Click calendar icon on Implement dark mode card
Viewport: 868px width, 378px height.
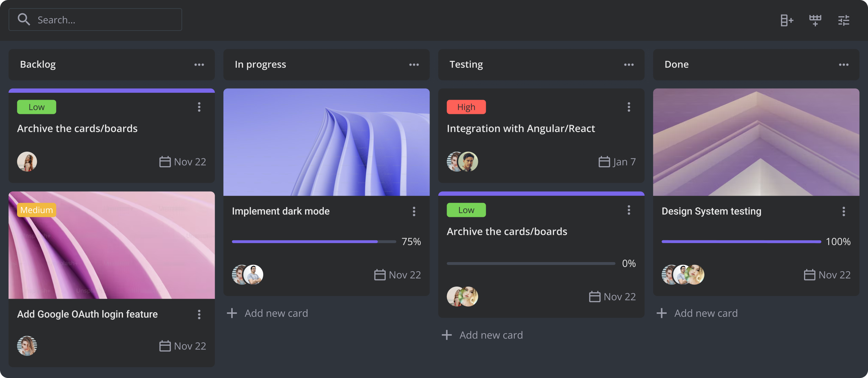click(x=380, y=275)
